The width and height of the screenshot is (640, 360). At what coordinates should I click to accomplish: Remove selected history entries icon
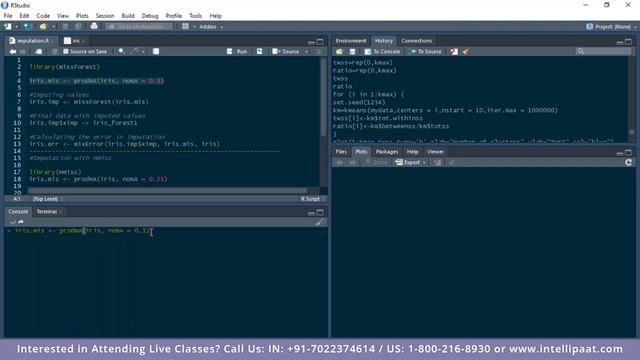(454, 51)
